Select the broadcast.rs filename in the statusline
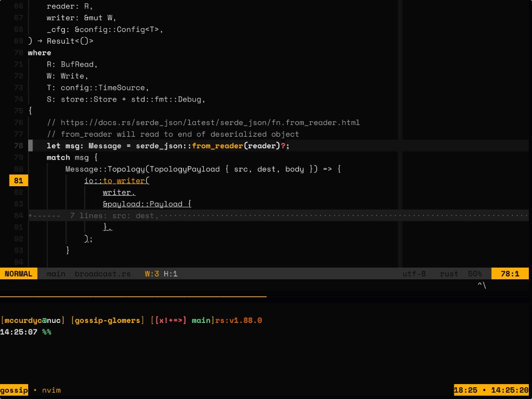 [x=103, y=274]
